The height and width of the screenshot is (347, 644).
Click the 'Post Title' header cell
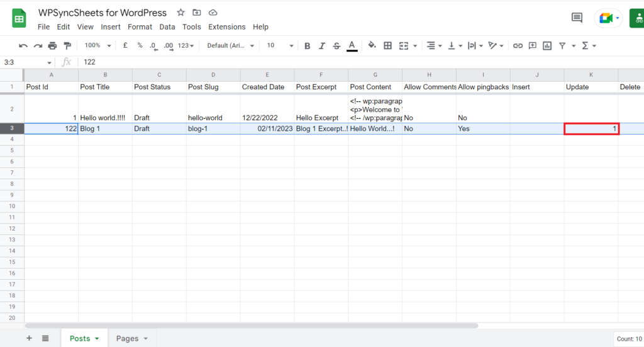[105, 87]
